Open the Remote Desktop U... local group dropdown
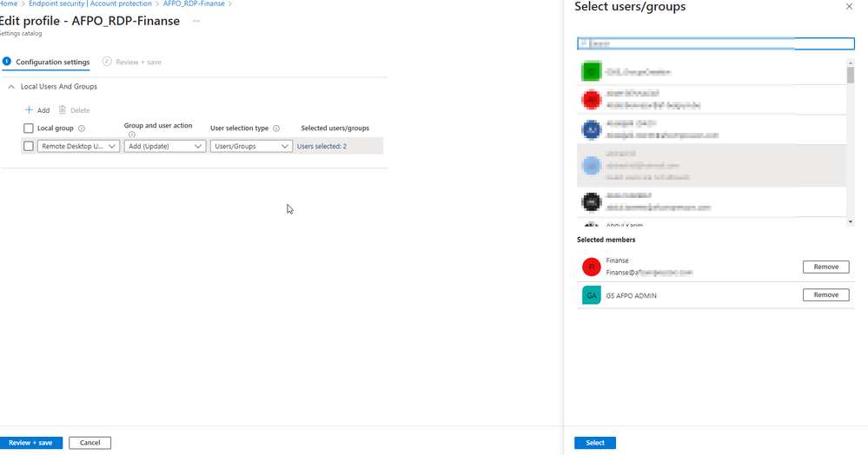Image resolution: width=868 pixels, height=455 pixels. (x=78, y=146)
